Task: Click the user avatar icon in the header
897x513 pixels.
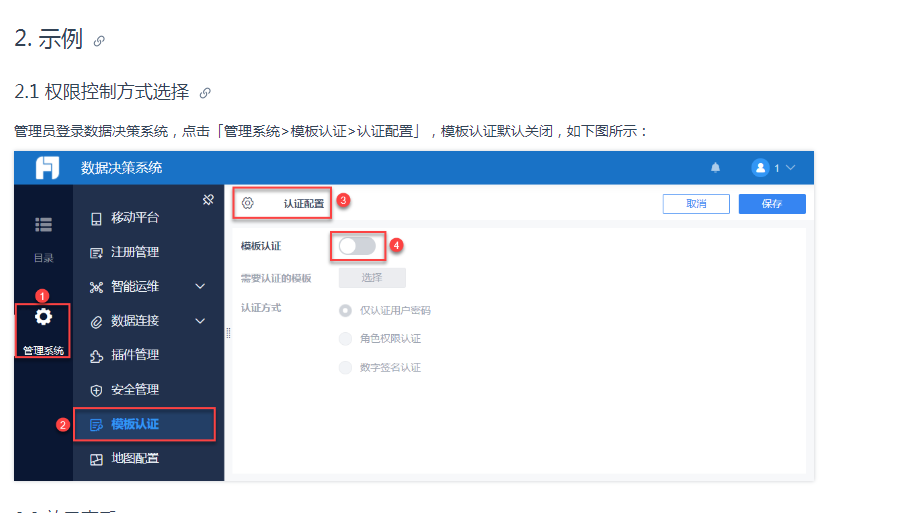Action: (x=760, y=168)
